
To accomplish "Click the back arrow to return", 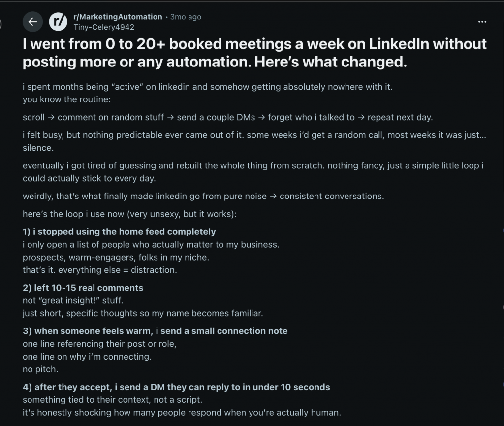I will click(32, 22).
